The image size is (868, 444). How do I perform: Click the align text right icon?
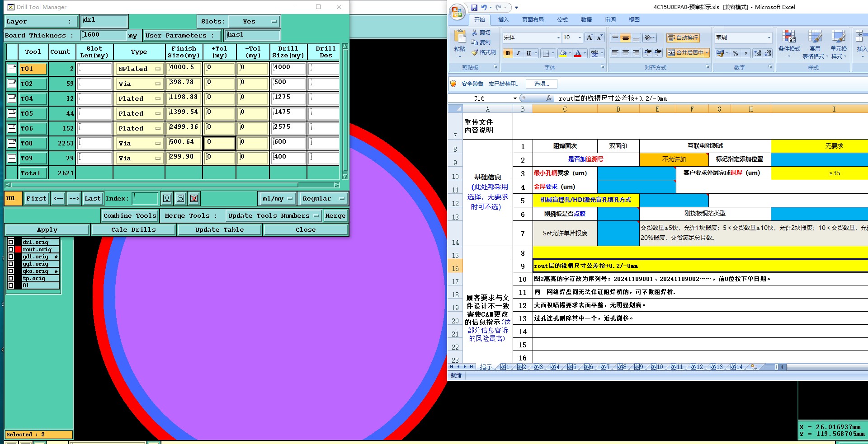636,53
